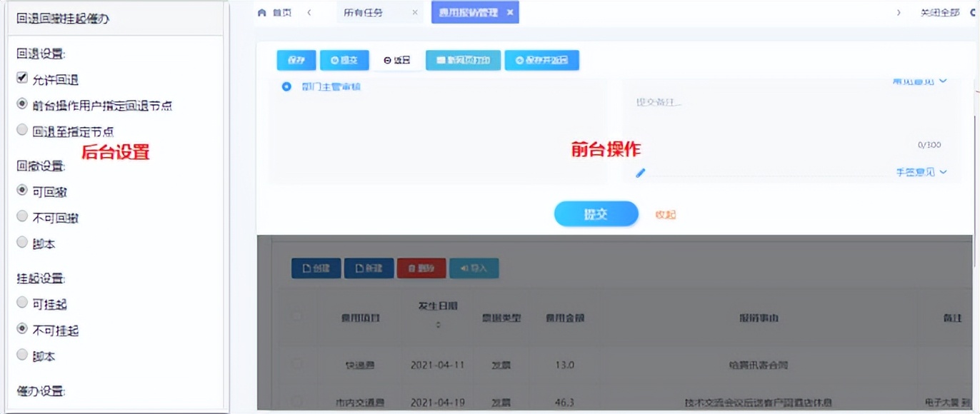Select the 返回 return icon
Viewport: 980px width, 414px height.
(395, 60)
